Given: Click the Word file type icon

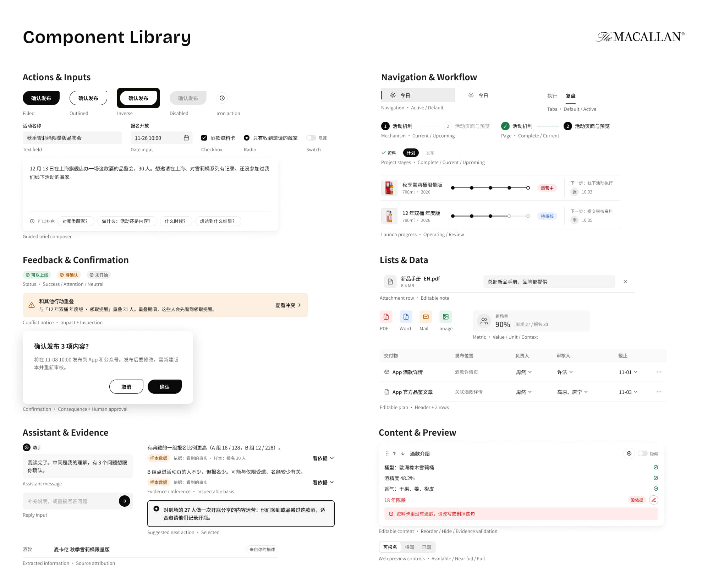Looking at the screenshot, I should [x=406, y=317].
